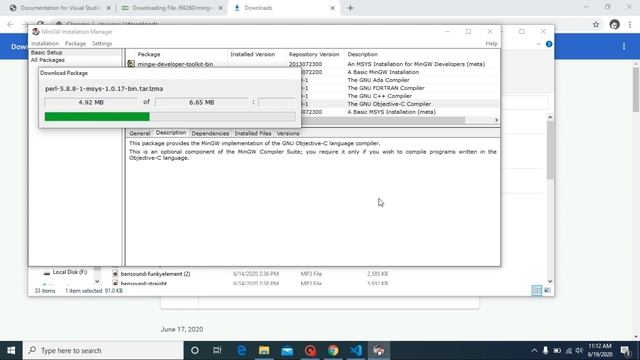
Task: Click the perl-5.8.8-1-msys file name label
Action: (104, 89)
